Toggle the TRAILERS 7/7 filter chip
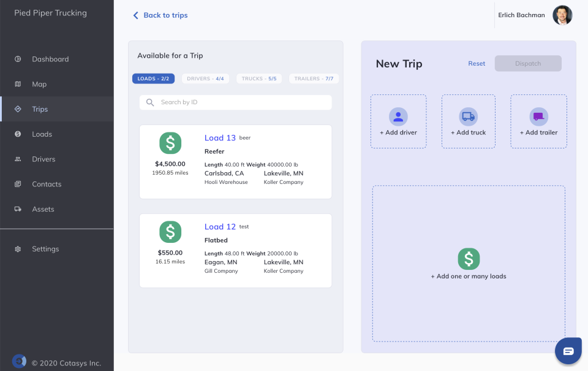Screen dimensions: 588x371 (314, 78)
